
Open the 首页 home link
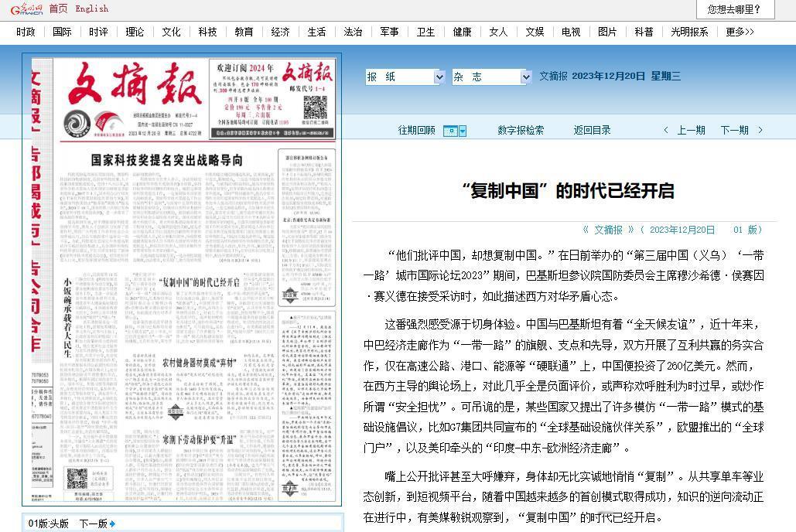click(58, 9)
